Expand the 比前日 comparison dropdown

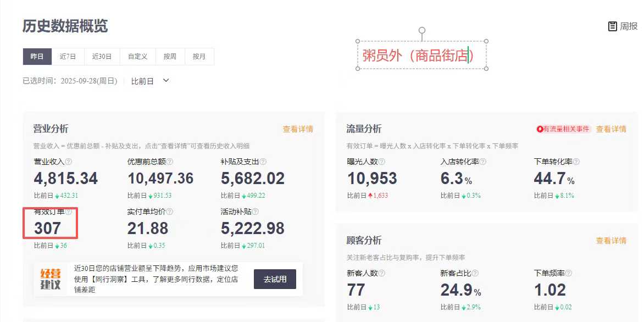[x=166, y=81]
